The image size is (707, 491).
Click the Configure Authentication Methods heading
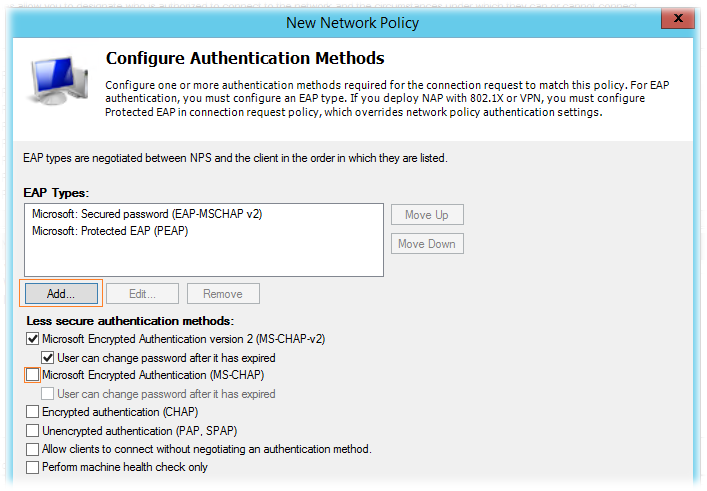(x=245, y=58)
